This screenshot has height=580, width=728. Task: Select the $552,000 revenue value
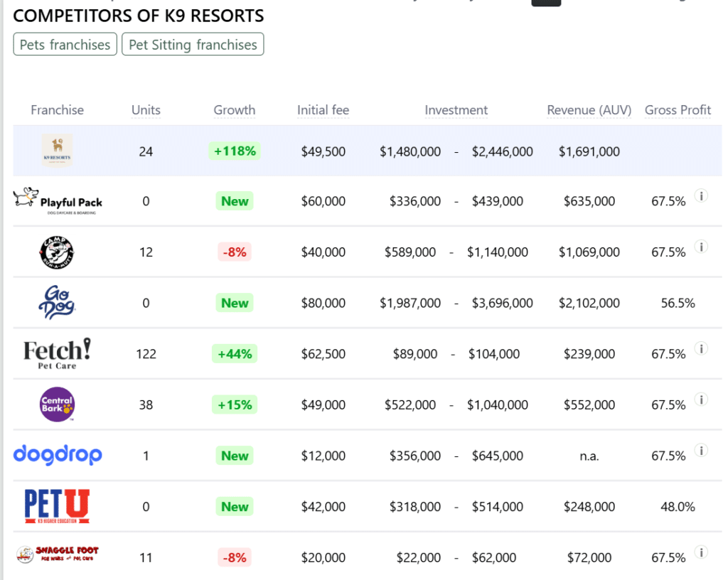click(x=589, y=404)
